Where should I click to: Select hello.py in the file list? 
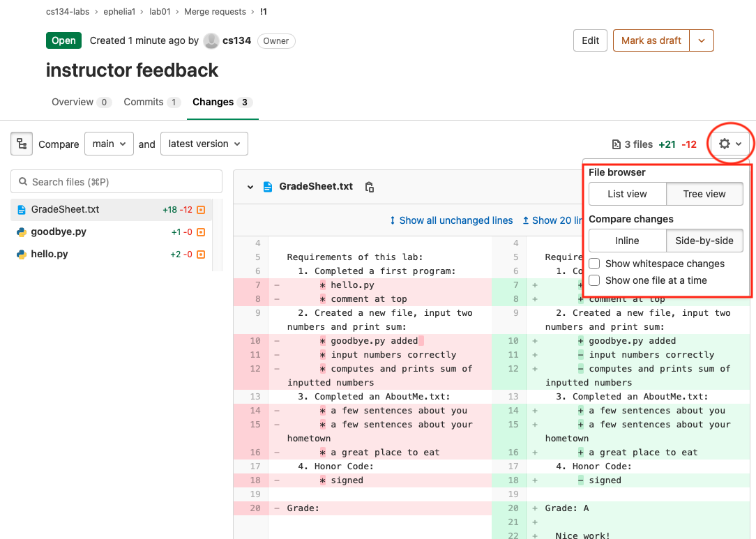pyautogui.click(x=111, y=254)
